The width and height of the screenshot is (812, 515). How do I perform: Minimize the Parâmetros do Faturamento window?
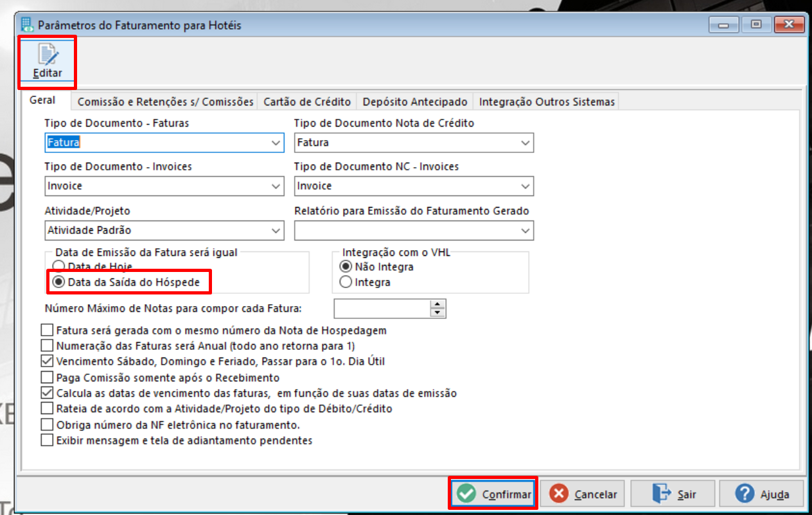click(724, 25)
